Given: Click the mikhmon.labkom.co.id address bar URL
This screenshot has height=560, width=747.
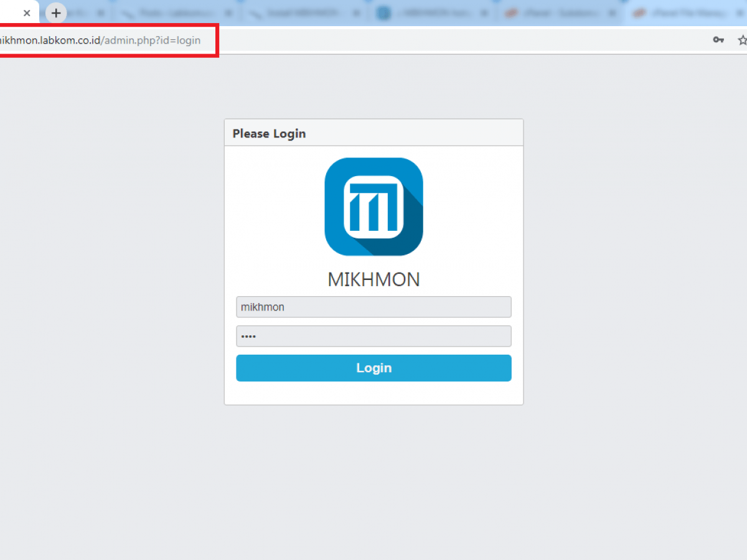Looking at the screenshot, I should [x=100, y=40].
